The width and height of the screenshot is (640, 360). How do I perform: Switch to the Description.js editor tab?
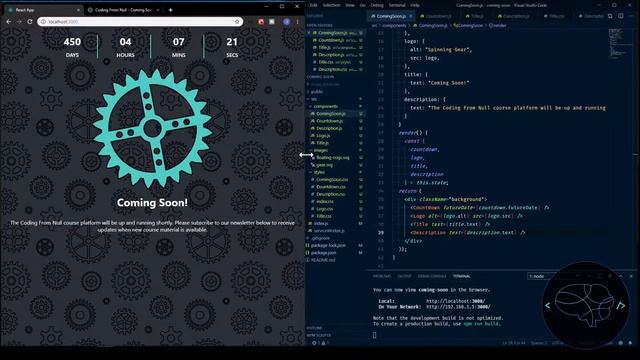(x=515, y=16)
